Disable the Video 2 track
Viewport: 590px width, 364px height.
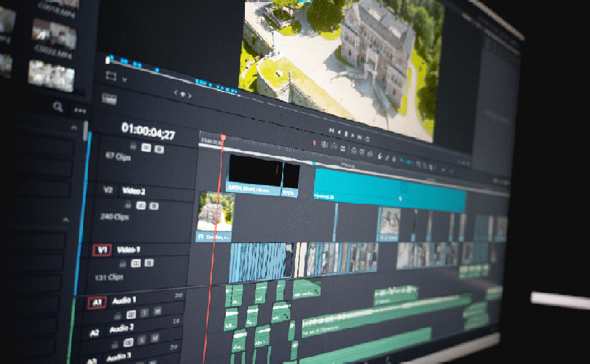[154, 206]
